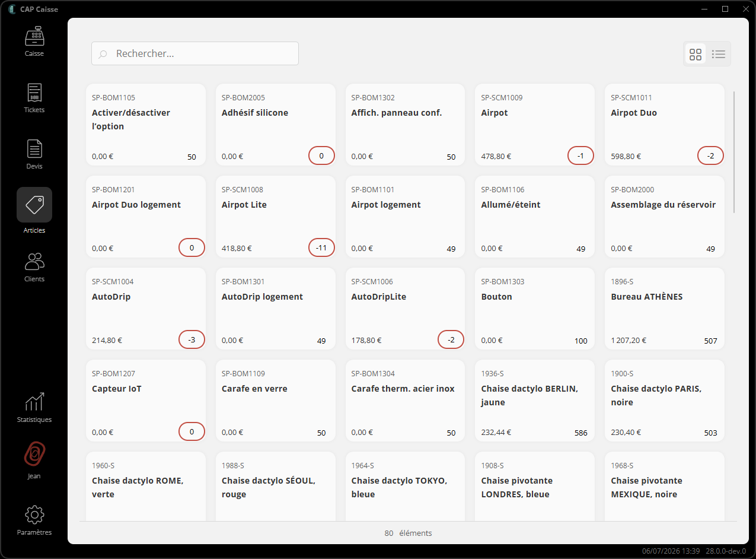This screenshot has height=559, width=756.
Task: Click the AutoDrip stock badge -3
Action: pos(192,340)
